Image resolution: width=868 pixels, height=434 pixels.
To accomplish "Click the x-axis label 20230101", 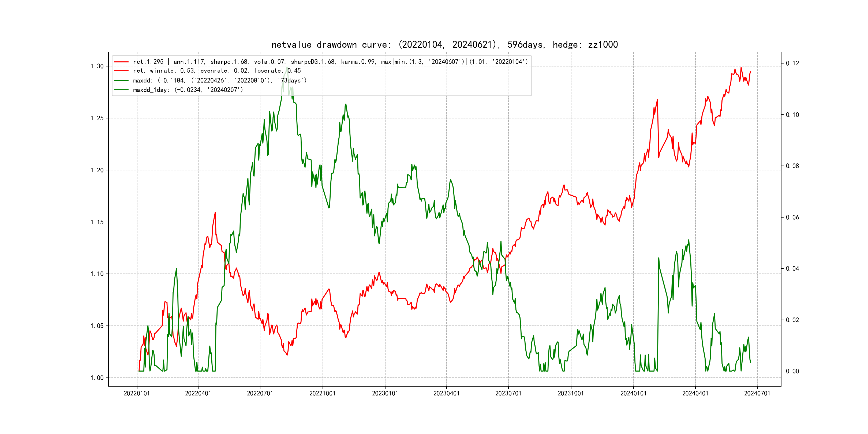I will tap(385, 393).
